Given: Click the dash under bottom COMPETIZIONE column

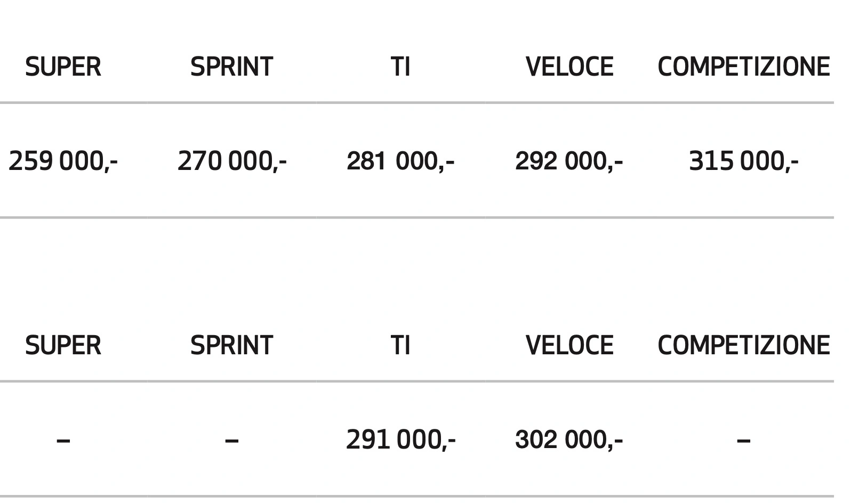Looking at the screenshot, I should click(x=744, y=441).
